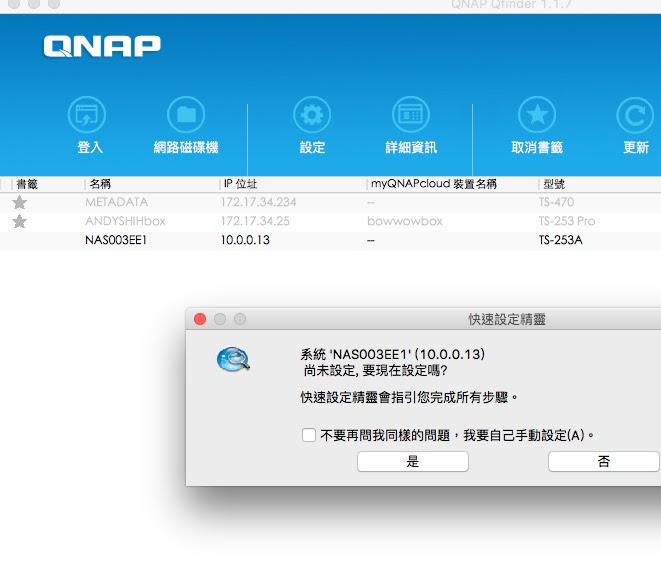Close the 快速設定精靈 dialog with red button
Viewport: 661px width, 568px height.
coord(200,319)
